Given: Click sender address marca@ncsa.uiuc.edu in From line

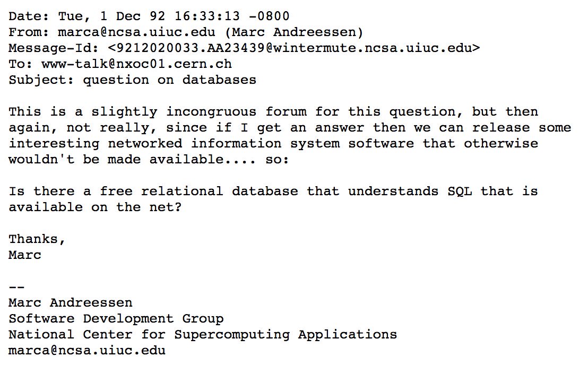Looking at the screenshot, I should pos(136,32).
